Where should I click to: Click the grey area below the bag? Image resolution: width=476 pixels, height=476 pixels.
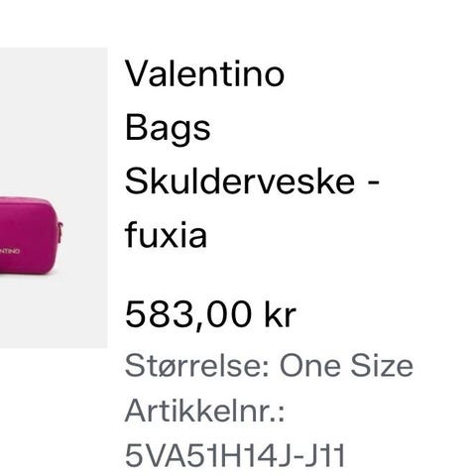click(54, 312)
